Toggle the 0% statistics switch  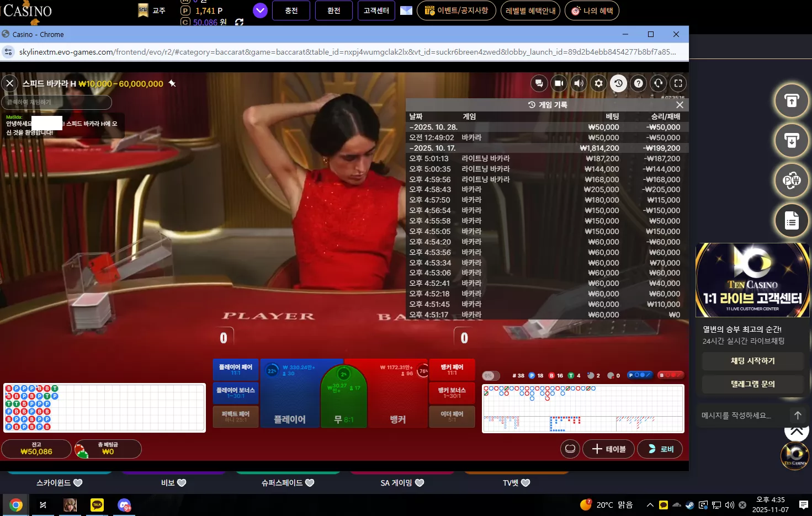click(491, 376)
